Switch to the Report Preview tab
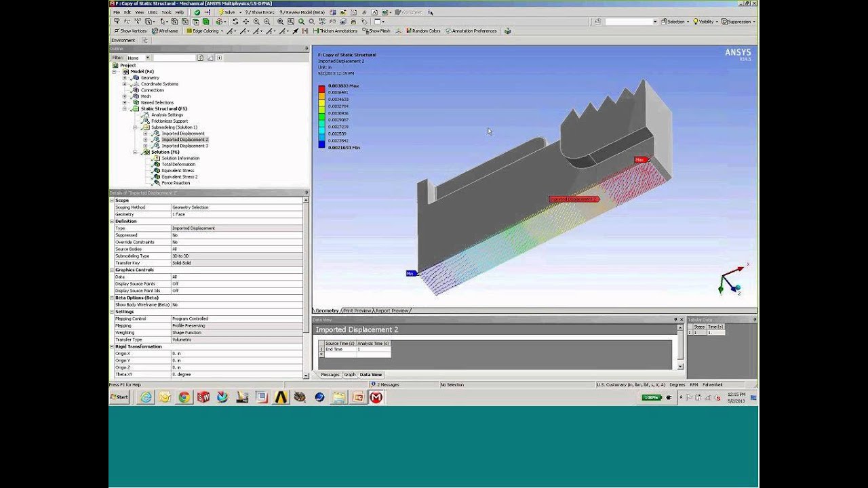Viewport: 868px width, 488px height. pyautogui.click(x=392, y=310)
